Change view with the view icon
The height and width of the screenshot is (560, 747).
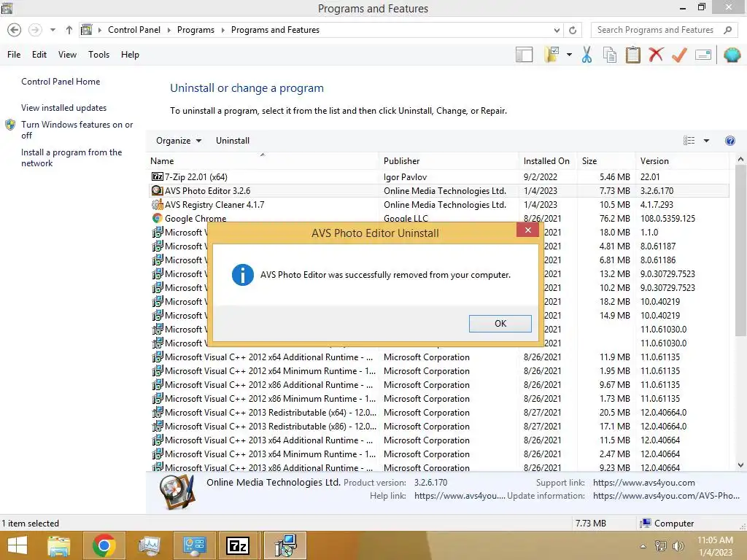(x=689, y=141)
